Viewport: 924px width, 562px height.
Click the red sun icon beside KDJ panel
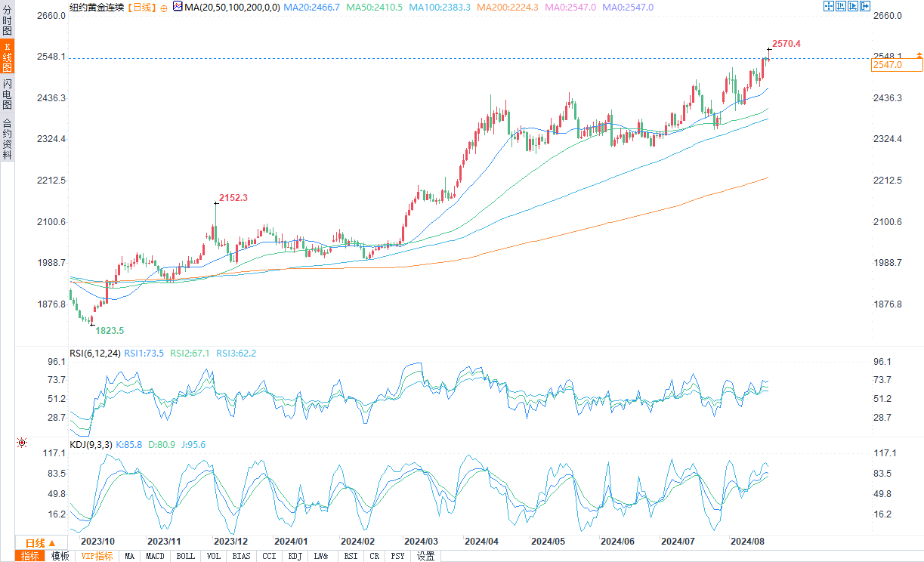[x=22, y=443]
